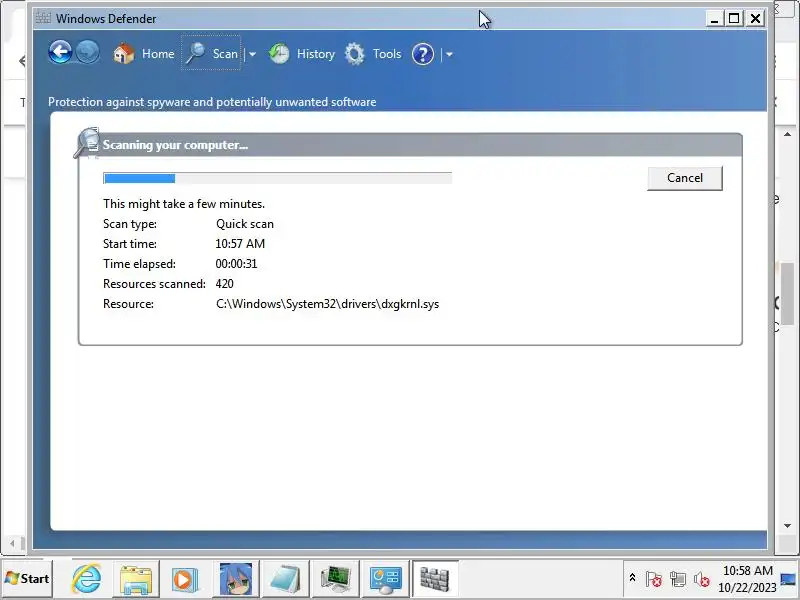The width and height of the screenshot is (800, 600).
Task: Click the scanning magnifier icon in header
Action: pos(87,143)
